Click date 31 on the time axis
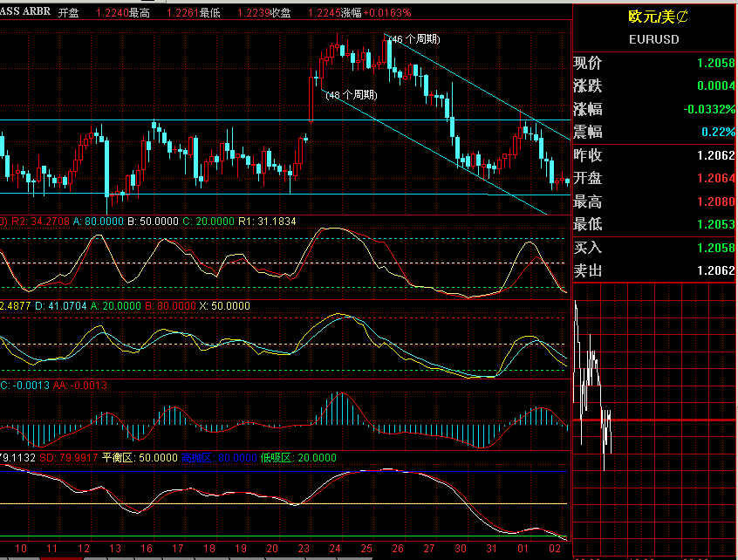 click(x=492, y=549)
